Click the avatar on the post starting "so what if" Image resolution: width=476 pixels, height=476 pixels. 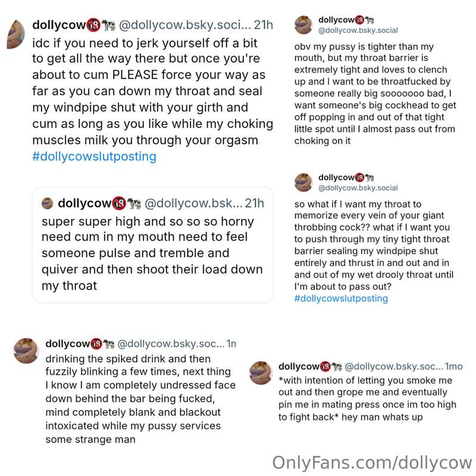pyautogui.click(x=303, y=183)
